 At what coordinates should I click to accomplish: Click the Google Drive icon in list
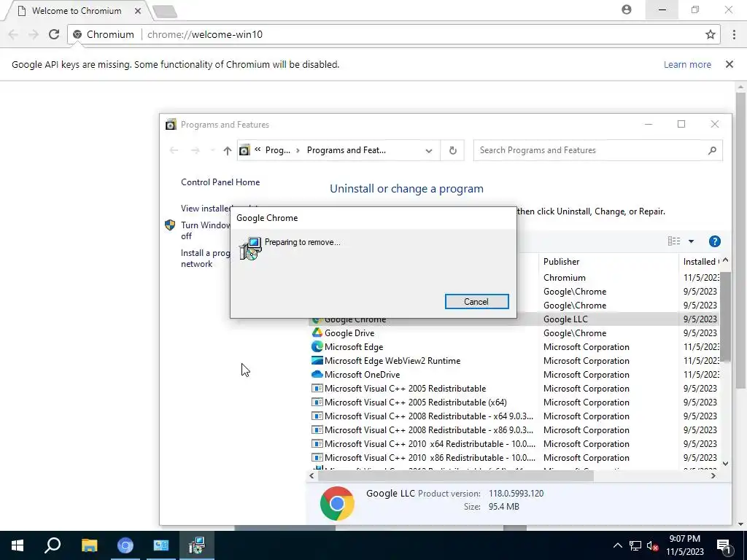[317, 332]
